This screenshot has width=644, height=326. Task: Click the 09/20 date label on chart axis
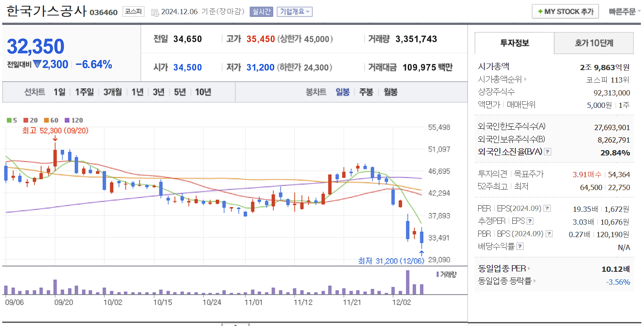coord(63,302)
